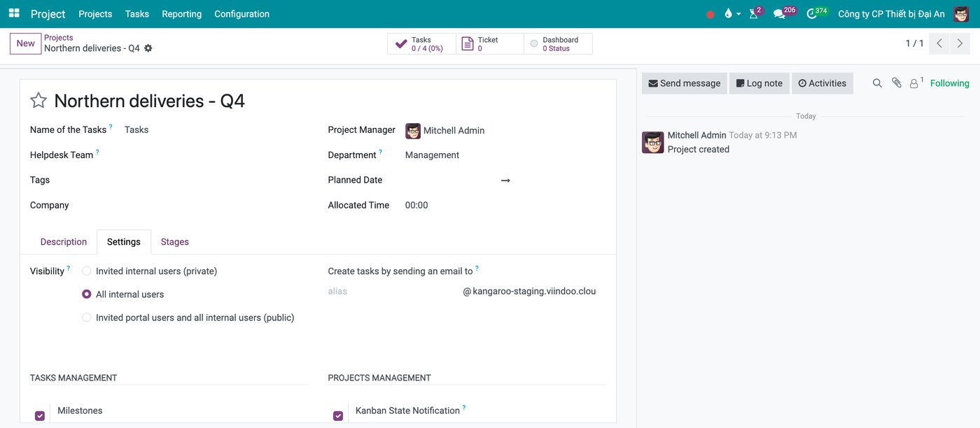Select All internal users visibility
980x428 pixels.
coord(87,294)
